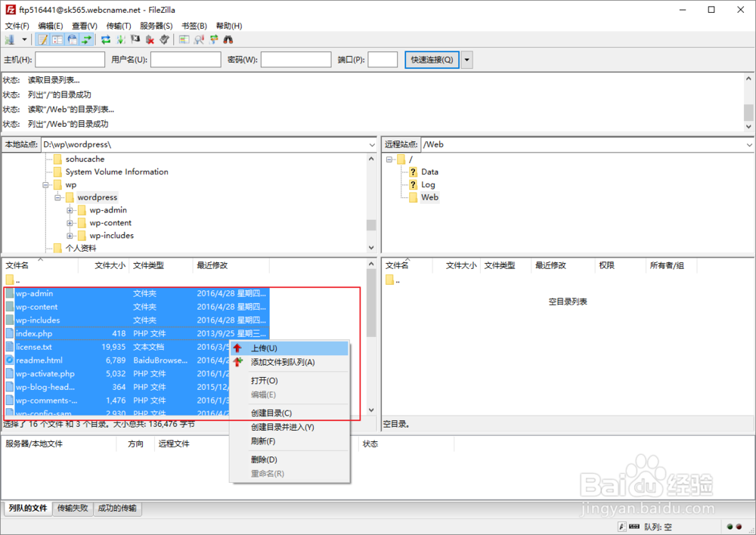Open the 服务器(S) menu
This screenshot has height=535, width=756.
click(156, 26)
